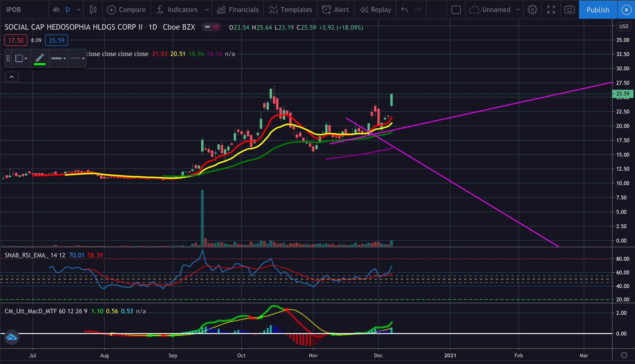Screen dimensions: 635x364
Task: Undo the last chart action
Action: tap(404, 10)
